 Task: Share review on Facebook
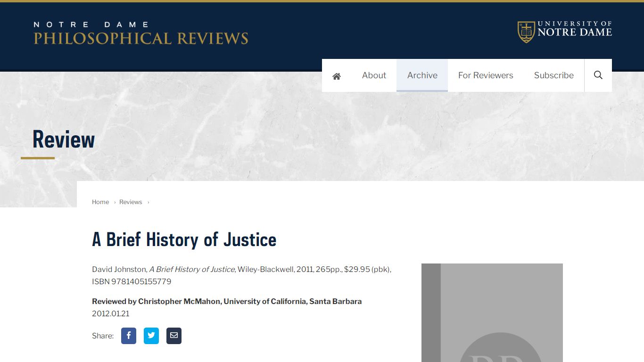coord(129,336)
